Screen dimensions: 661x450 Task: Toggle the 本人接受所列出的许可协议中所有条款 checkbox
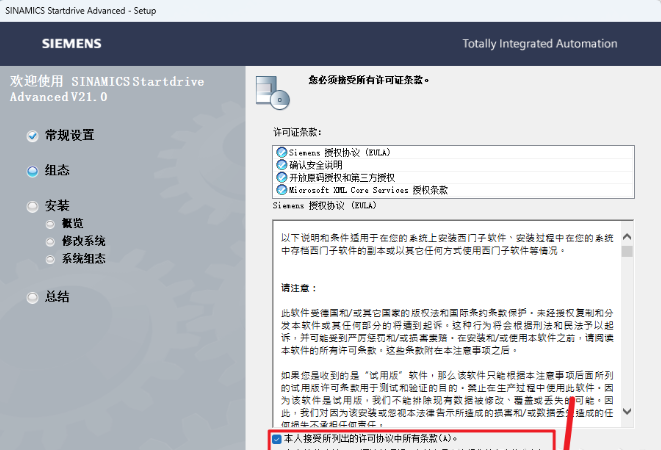click(277, 439)
